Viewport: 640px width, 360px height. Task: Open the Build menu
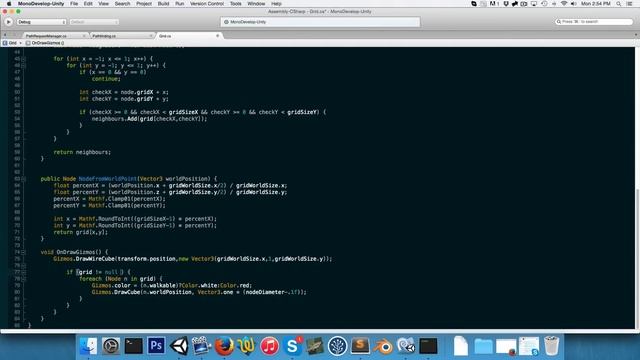(x=163, y=4)
